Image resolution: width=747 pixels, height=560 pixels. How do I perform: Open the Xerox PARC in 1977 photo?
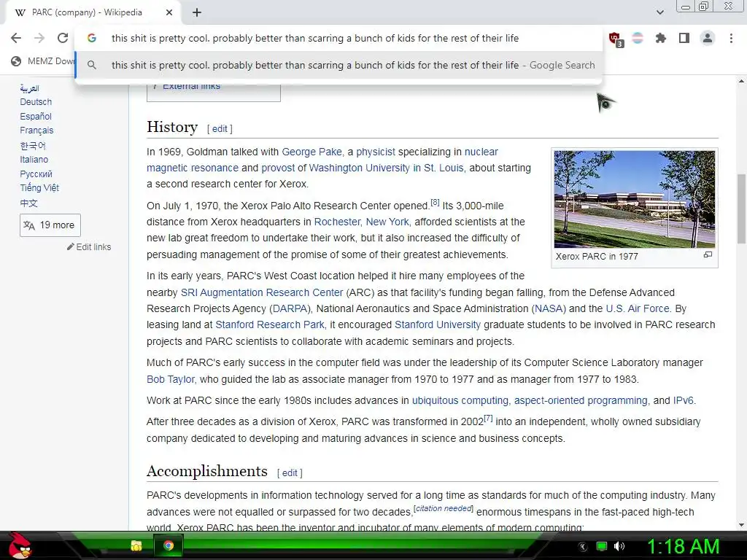[635, 199]
